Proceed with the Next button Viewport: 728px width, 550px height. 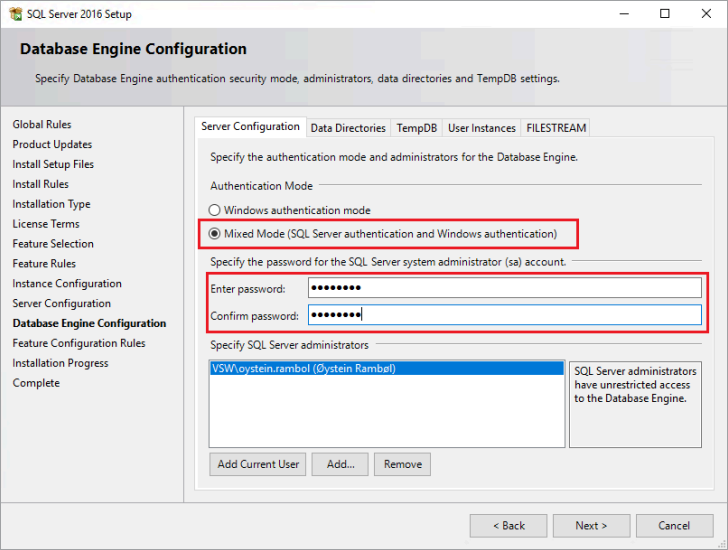[591, 525]
